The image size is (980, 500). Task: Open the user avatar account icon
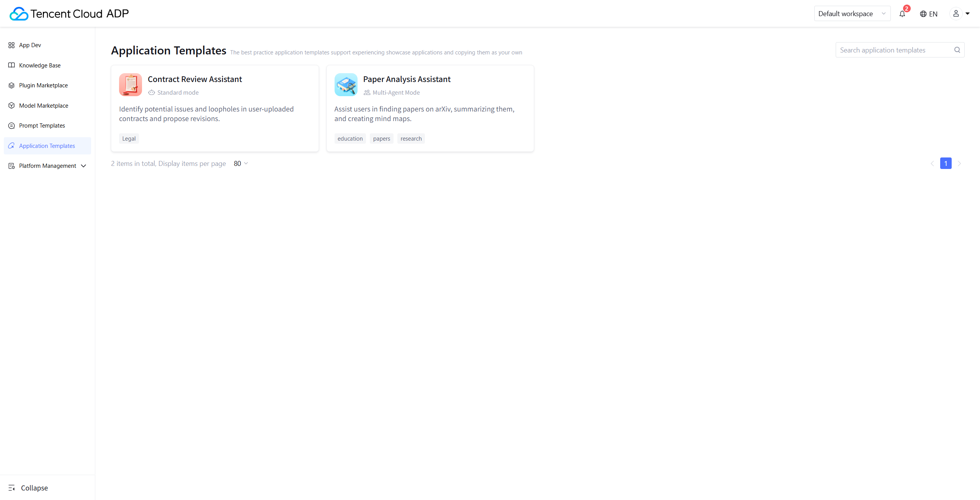point(956,14)
